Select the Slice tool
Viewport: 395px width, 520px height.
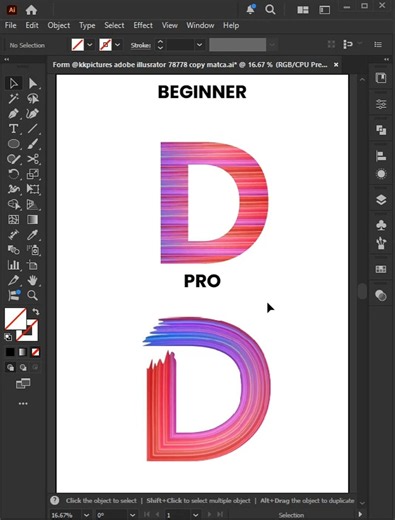point(14,280)
